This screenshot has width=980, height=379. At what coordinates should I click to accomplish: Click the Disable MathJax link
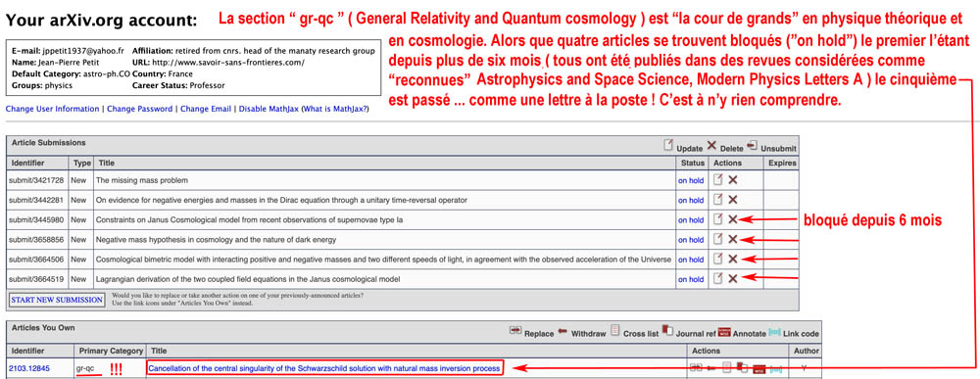269,109
